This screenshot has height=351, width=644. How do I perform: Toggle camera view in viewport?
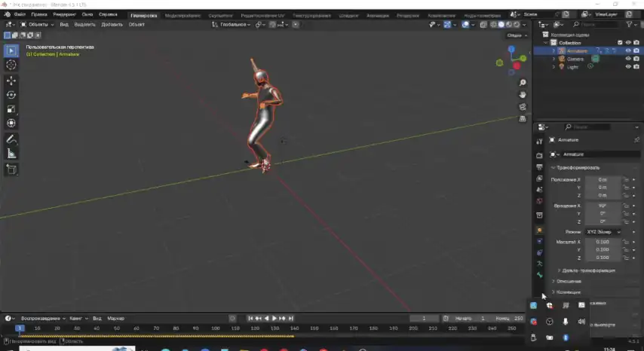point(523,107)
